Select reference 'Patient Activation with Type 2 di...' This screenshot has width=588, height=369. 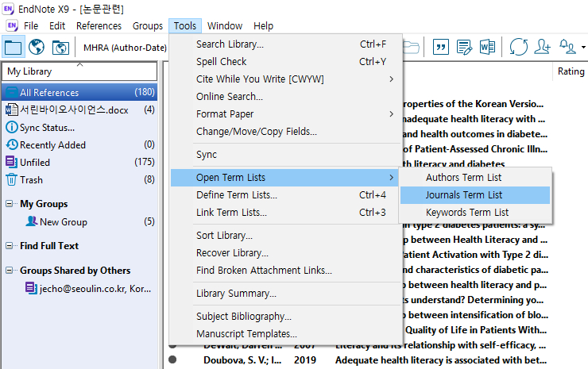click(475, 255)
